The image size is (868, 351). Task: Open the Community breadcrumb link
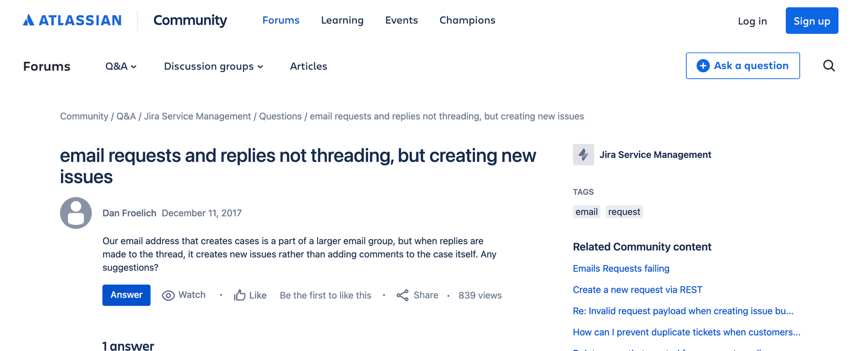pos(84,116)
